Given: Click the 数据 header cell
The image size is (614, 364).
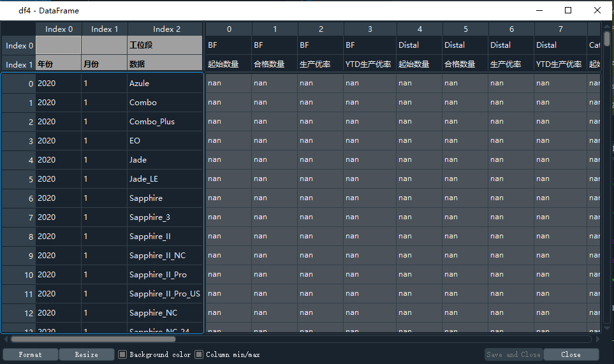Looking at the screenshot, I should tap(165, 64).
